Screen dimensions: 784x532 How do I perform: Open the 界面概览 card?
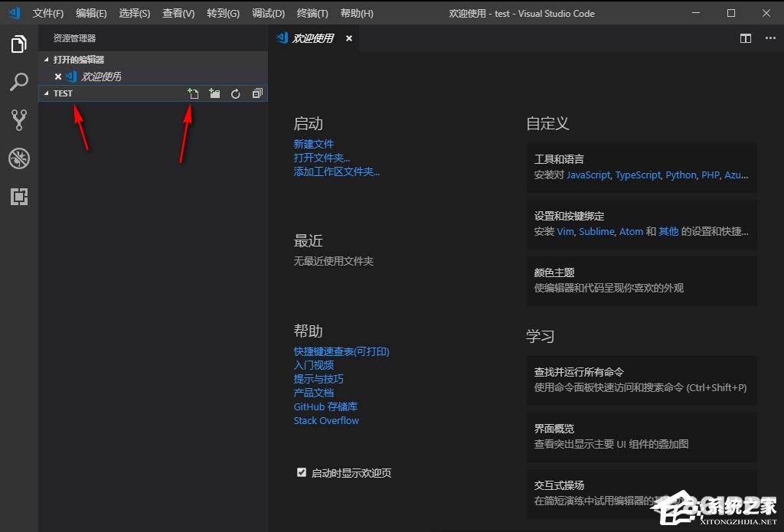pyautogui.click(x=642, y=436)
